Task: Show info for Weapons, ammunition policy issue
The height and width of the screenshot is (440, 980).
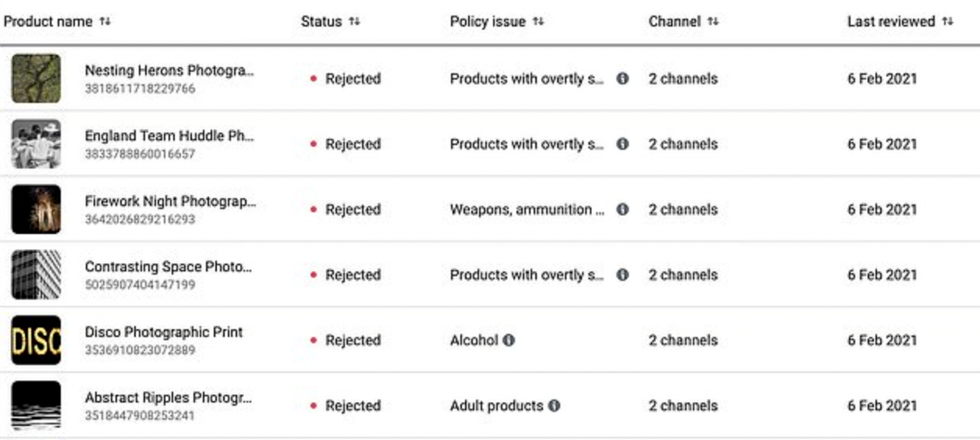Action: pos(623,210)
